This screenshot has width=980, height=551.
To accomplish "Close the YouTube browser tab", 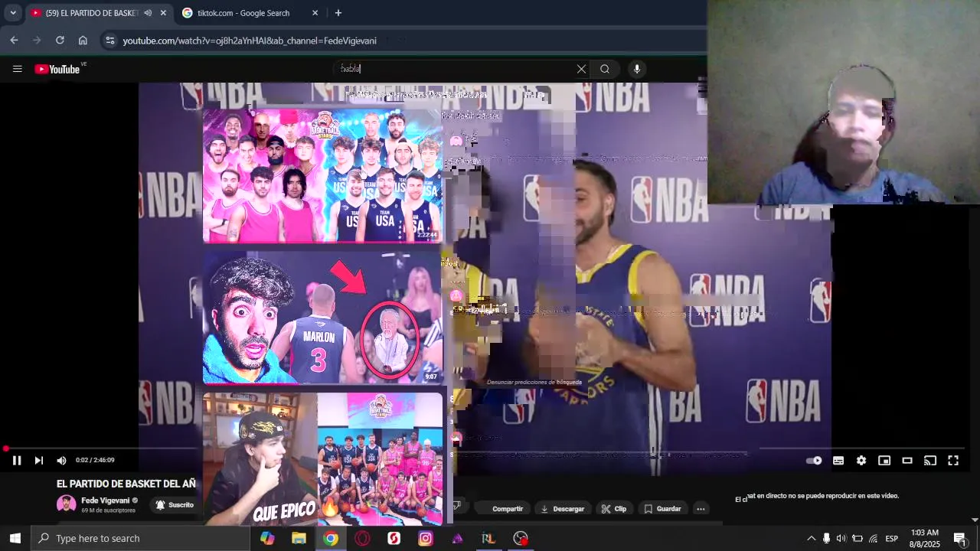I will 163,13.
